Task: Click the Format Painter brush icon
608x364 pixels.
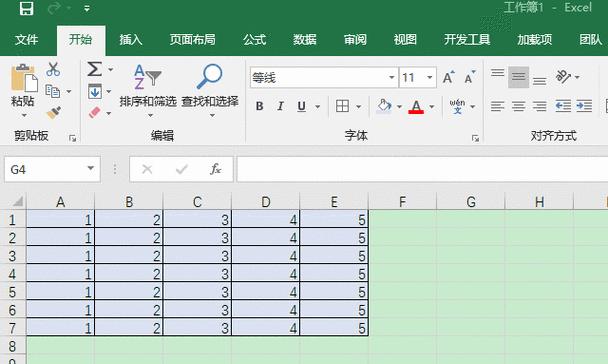Action: click(x=54, y=113)
